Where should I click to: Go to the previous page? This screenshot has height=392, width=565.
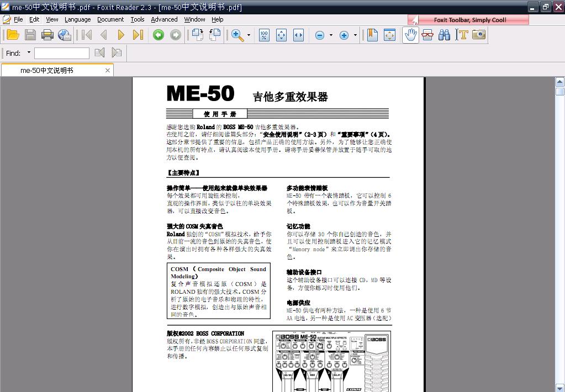(x=104, y=35)
